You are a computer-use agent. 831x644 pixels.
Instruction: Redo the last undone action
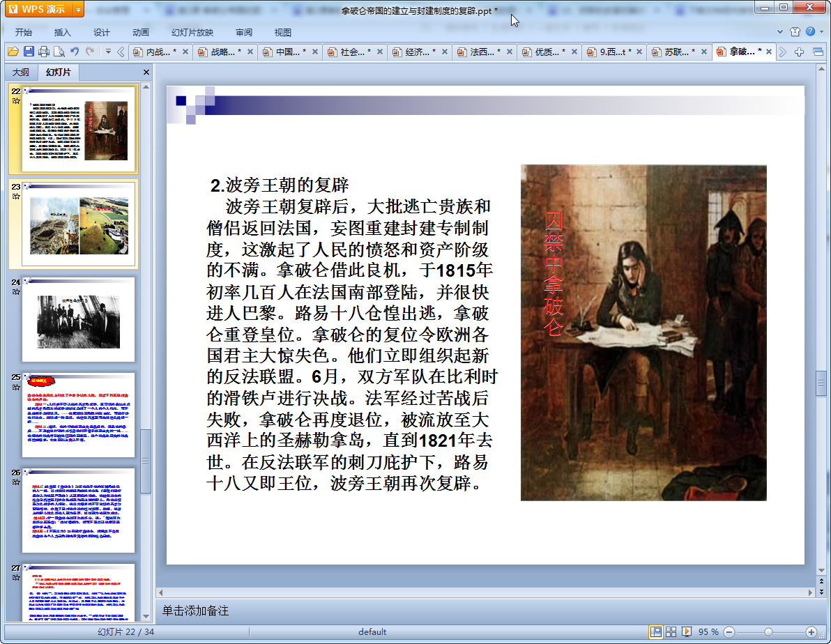point(90,52)
